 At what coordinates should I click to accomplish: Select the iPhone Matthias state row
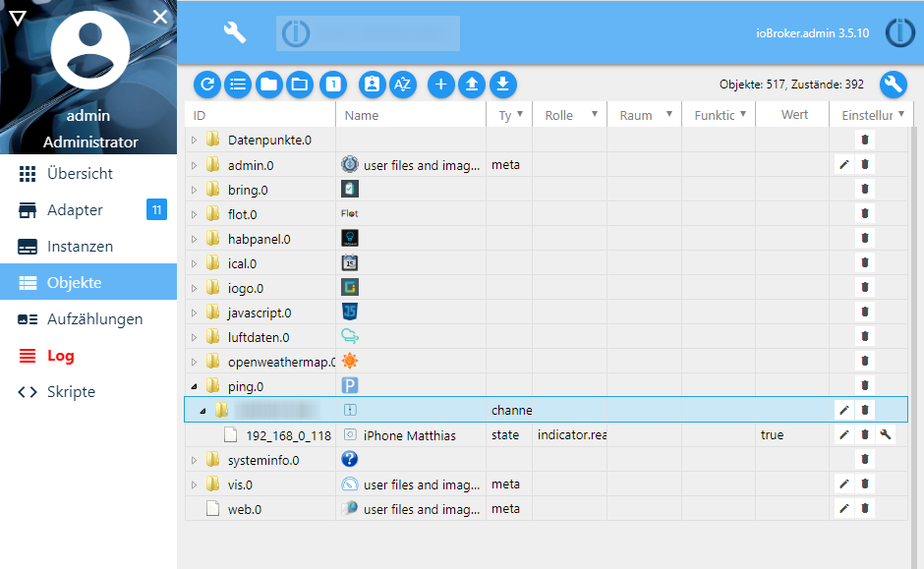click(x=409, y=435)
